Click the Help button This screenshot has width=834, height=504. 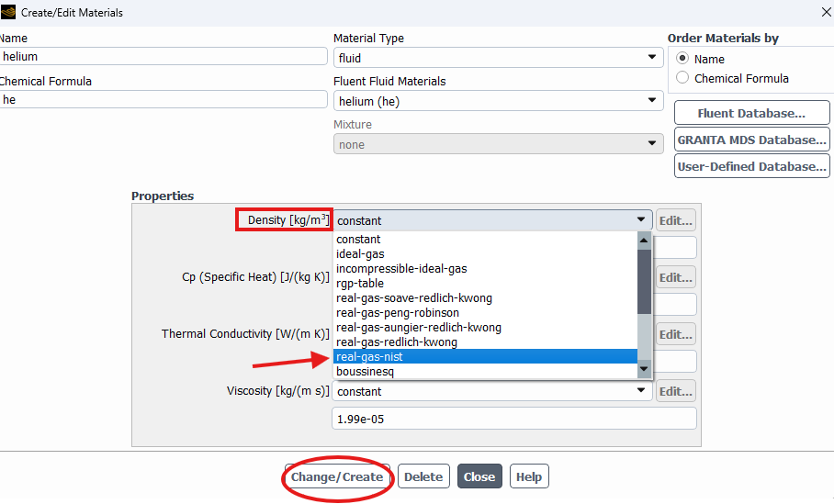click(529, 476)
